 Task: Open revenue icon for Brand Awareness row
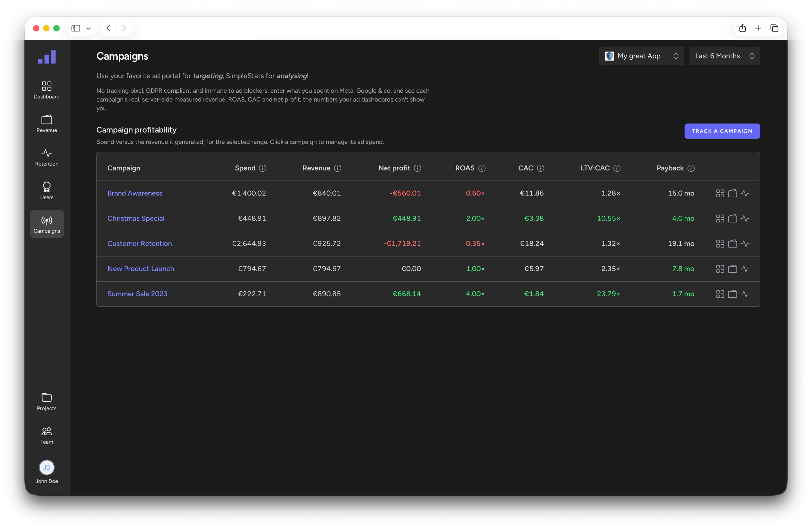(x=732, y=194)
